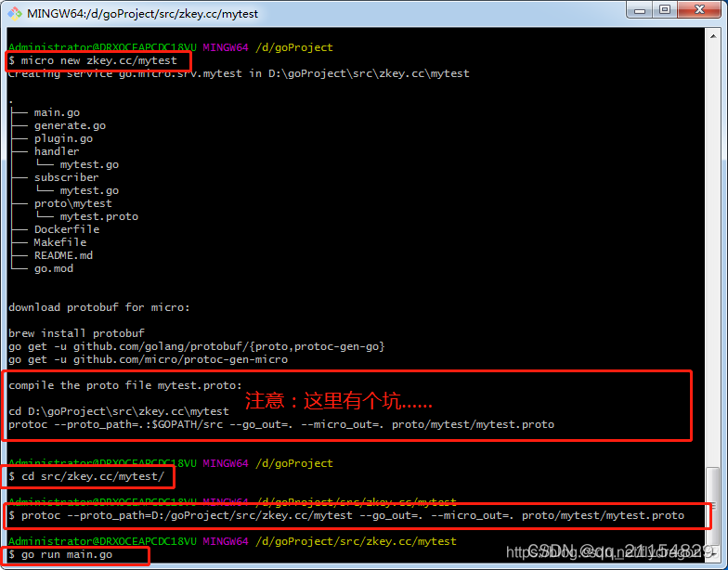
Task: Minimize the MINGW64 terminal window
Action: point(639,10)
